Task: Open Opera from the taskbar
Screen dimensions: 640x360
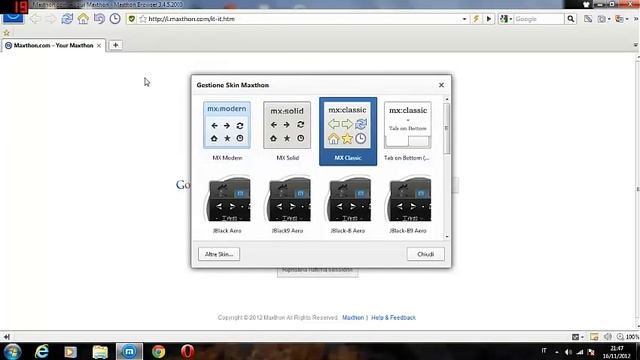Action: pos(187,351)
